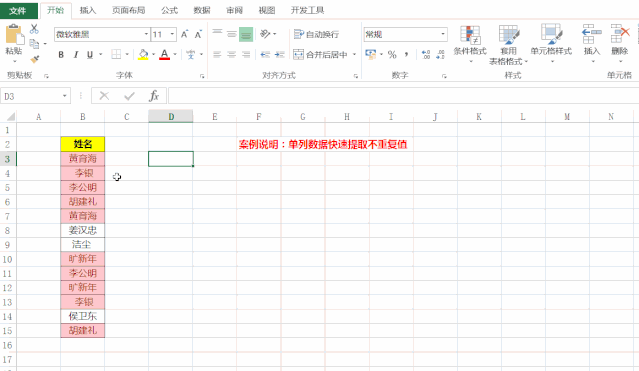
Task: Increase font size with larger A
Action: click(x=184, y=35)
